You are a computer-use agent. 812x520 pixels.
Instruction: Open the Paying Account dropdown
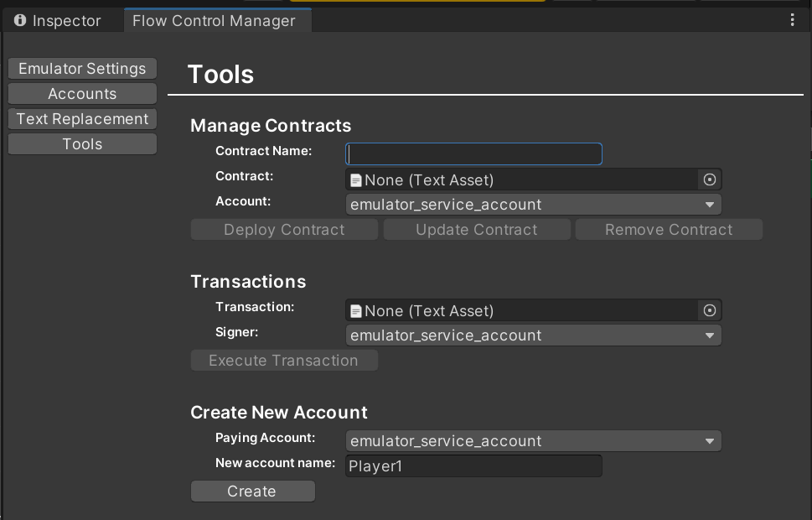534,440
